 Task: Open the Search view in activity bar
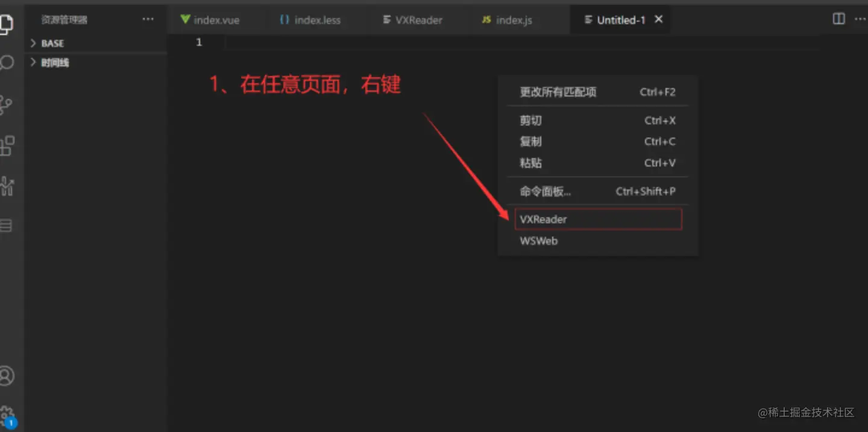[7, 63]
